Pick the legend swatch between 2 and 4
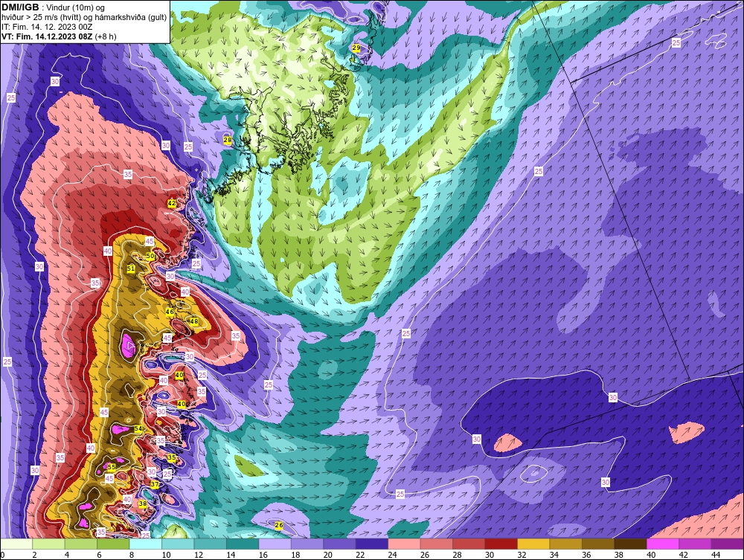This screenshot has width=744, height=560. point(49,544)
